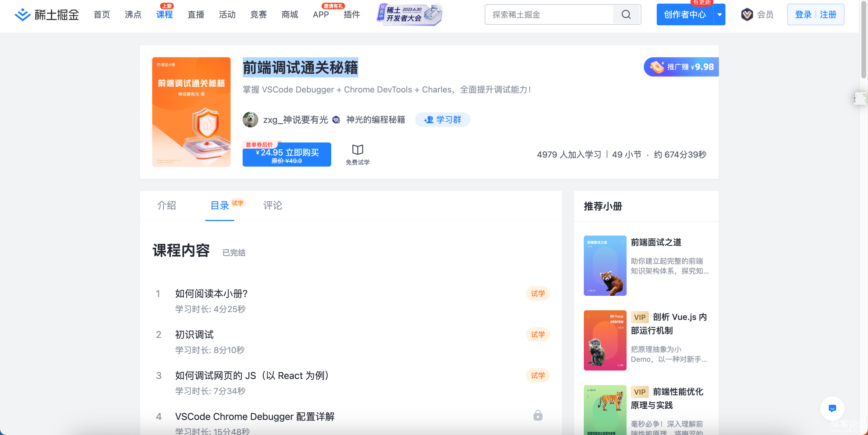Screen dimensions: 868x435
Task: Click the 试学 tag for 初识调试
Action: point(538,334)
